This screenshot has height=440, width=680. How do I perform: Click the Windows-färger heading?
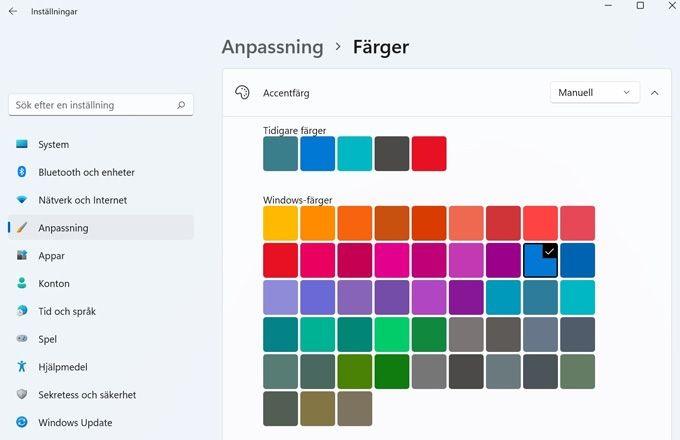298,200
